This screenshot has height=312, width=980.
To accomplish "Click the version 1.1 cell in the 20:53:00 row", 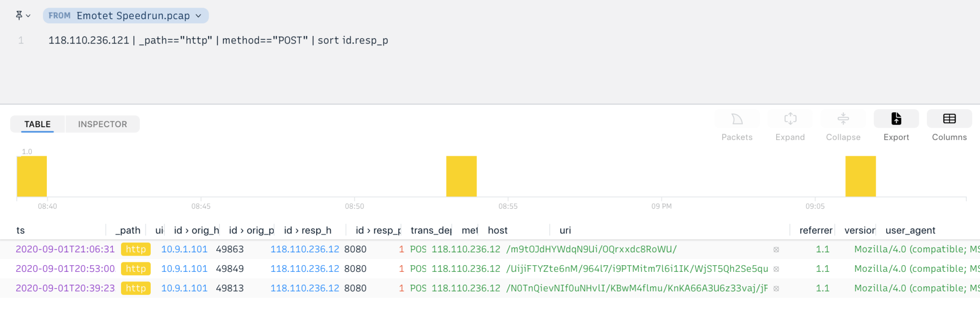I will click(x=823, y=269).
